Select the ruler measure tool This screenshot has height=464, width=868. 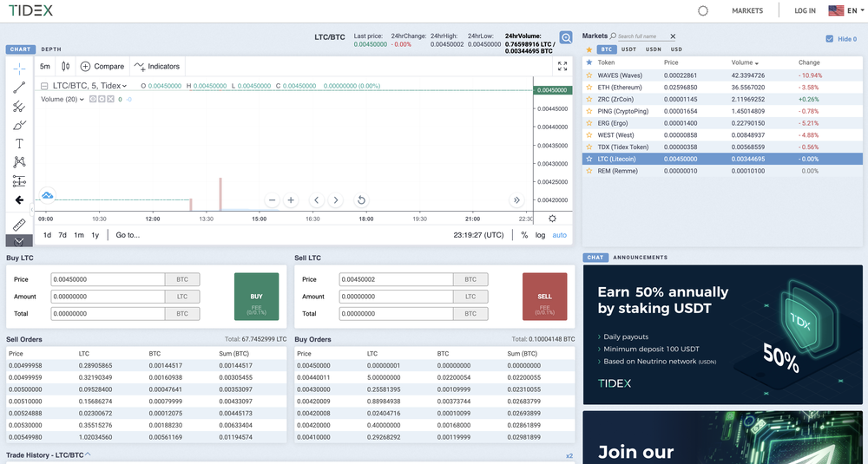click(x=19, y=225)
